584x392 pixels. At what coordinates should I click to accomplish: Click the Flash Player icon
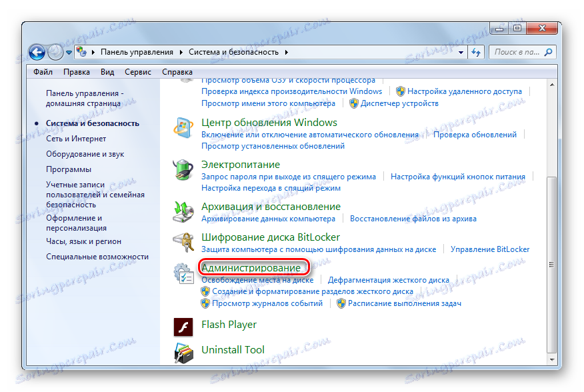point(183,327)
